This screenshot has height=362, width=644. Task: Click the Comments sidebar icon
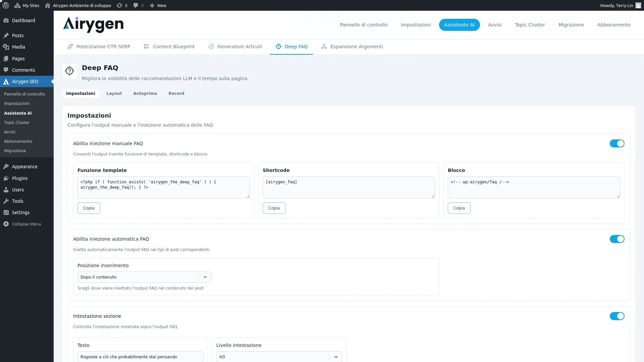(x=6, y=70)
